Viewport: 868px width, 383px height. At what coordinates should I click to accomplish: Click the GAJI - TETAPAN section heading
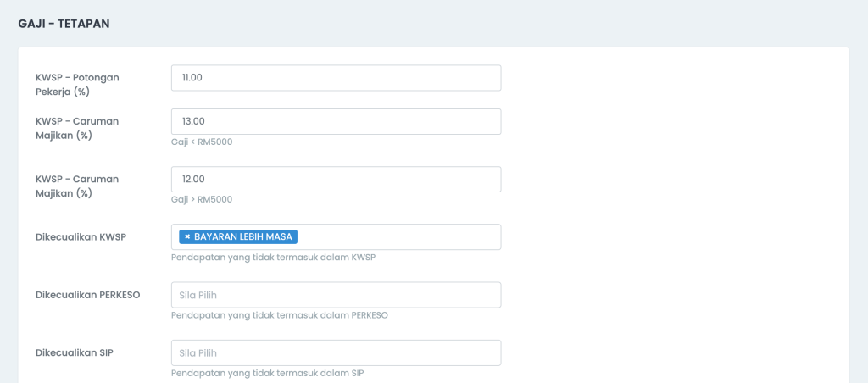coord(64,24)
